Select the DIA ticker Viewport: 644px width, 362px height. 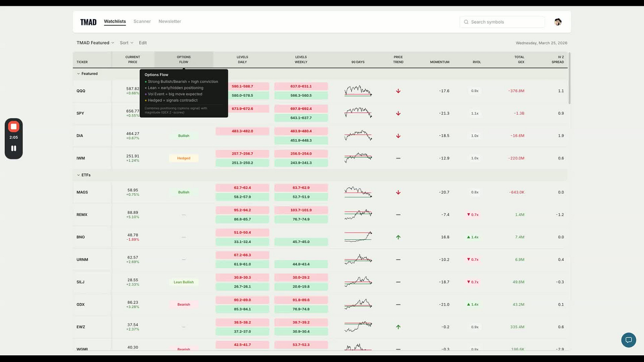point(80,136)
